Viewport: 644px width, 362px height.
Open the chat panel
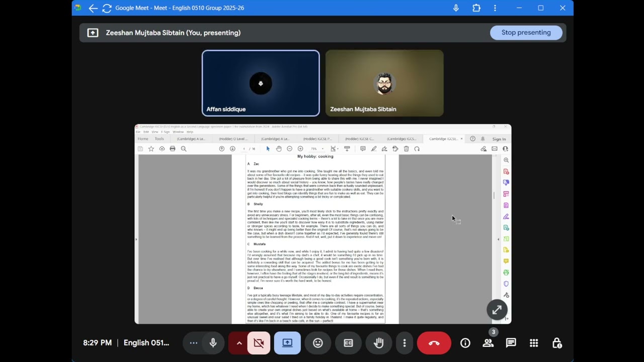point(511,343)
